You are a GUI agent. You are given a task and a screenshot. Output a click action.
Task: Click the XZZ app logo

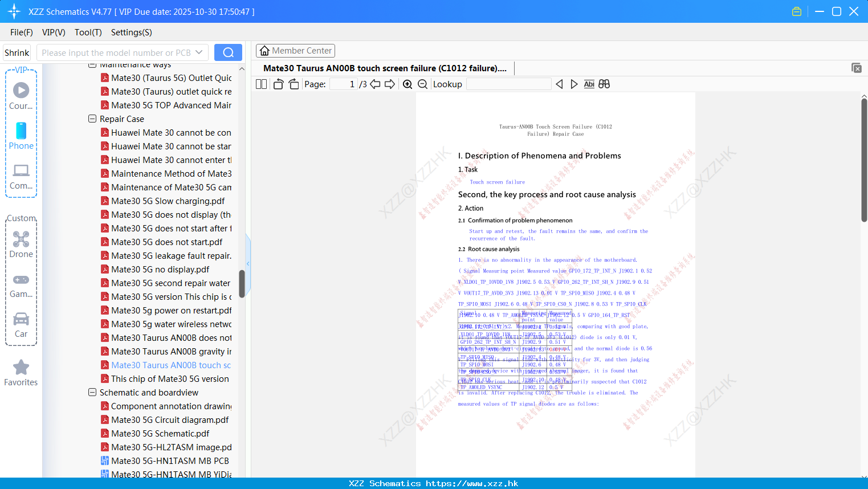tap(14, 11)
